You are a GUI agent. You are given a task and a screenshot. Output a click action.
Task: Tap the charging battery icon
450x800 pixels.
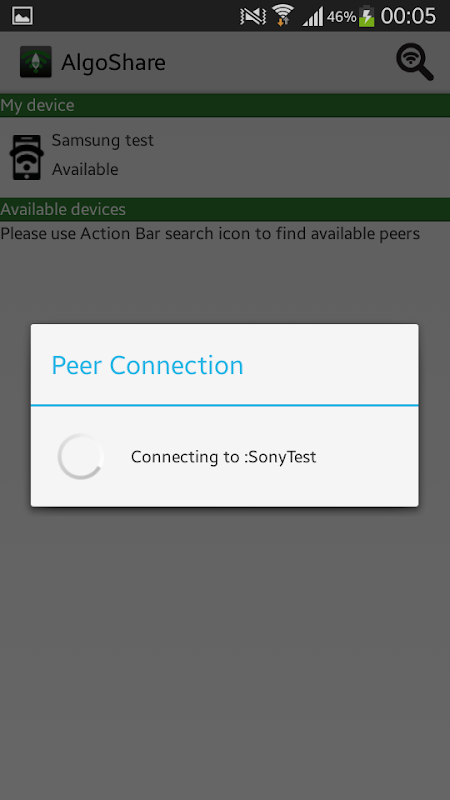[366, 16]
